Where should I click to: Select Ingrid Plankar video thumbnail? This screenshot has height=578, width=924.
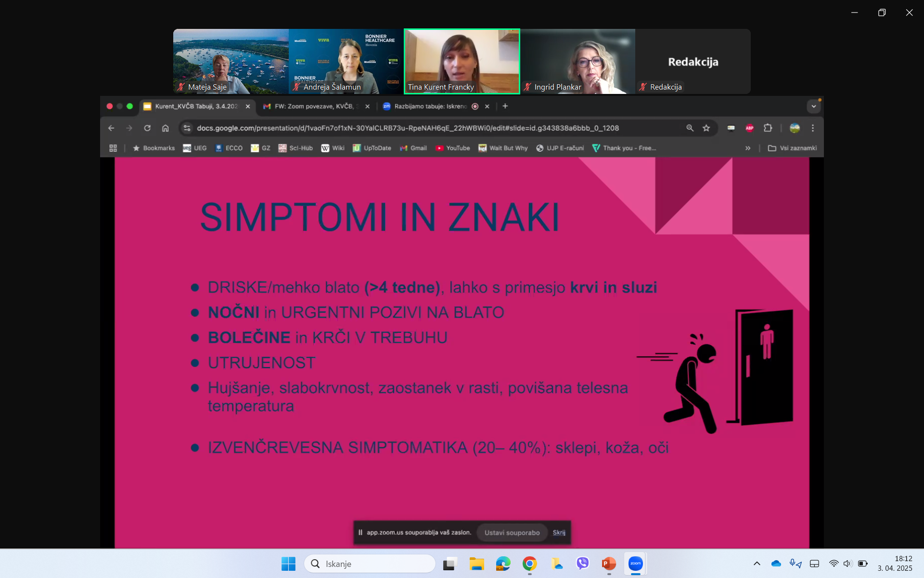(x=577, y=62)
